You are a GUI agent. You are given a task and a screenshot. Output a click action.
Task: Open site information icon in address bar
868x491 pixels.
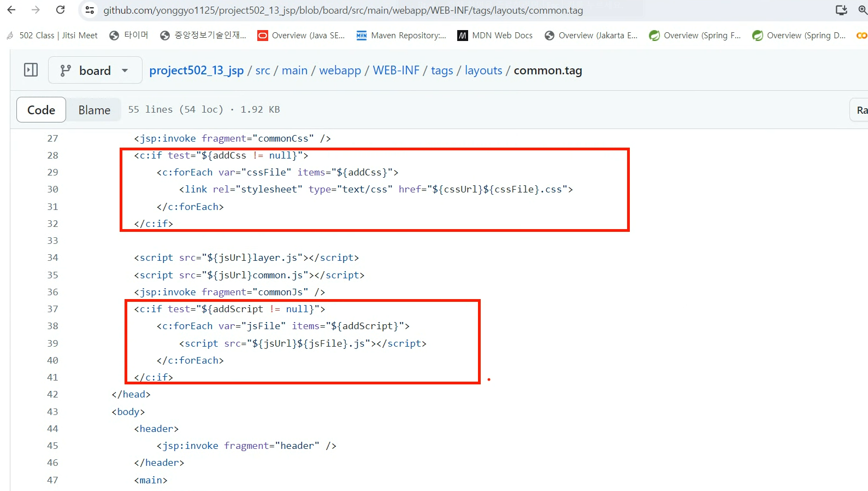pos(90,10)
